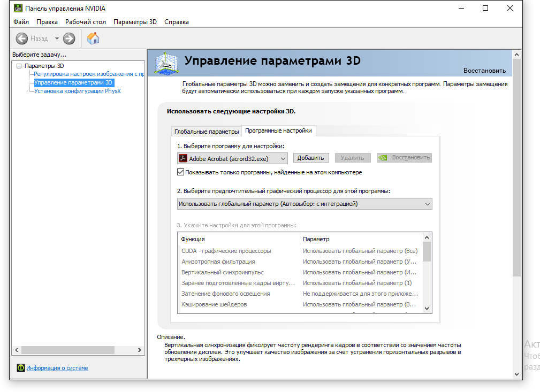Click the Home icon in toolbar

[93, 39]
